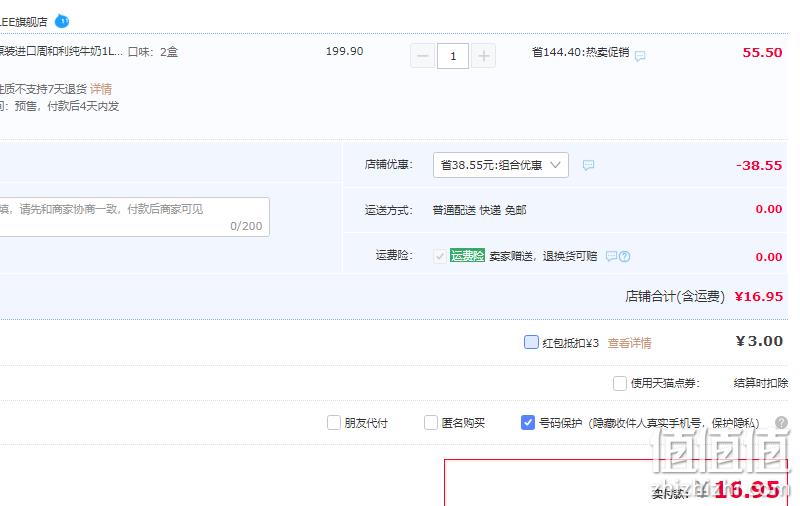
Task: Click the question mark icon in 运费险 row
Action: coord(624,257)
